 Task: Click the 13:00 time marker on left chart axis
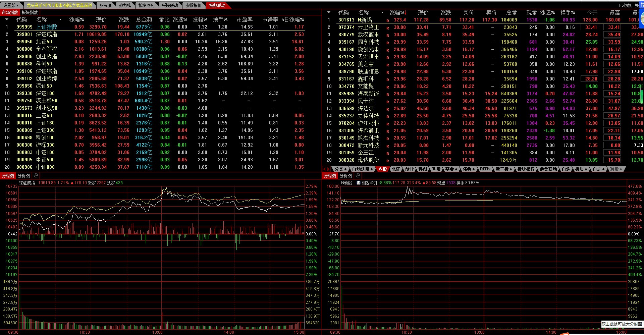click(157, 332)
